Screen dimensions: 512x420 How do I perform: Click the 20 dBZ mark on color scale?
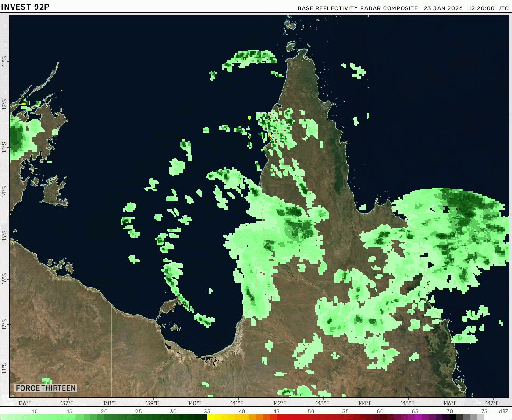pos(104,411)
